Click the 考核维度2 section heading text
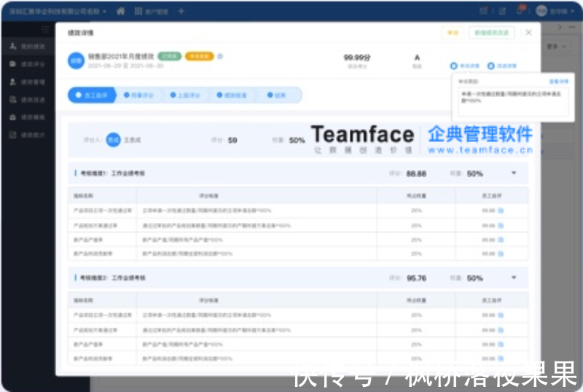 coord(113,278)
